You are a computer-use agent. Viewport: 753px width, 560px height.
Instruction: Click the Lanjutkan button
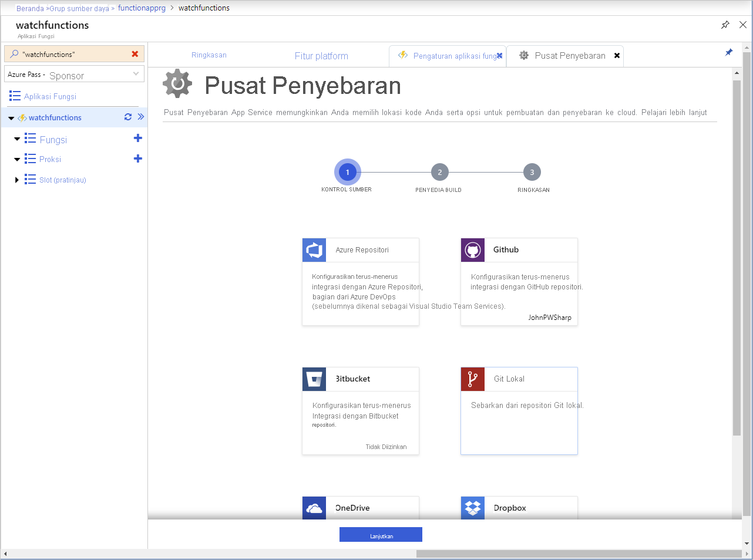click(381, 535)
